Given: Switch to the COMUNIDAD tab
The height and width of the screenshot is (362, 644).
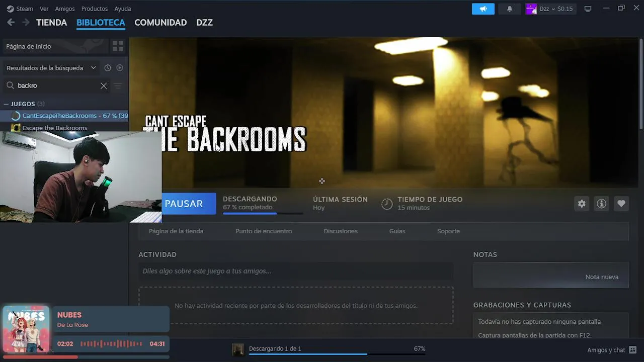Looking at the screenshot, I should tap(160, 23).
